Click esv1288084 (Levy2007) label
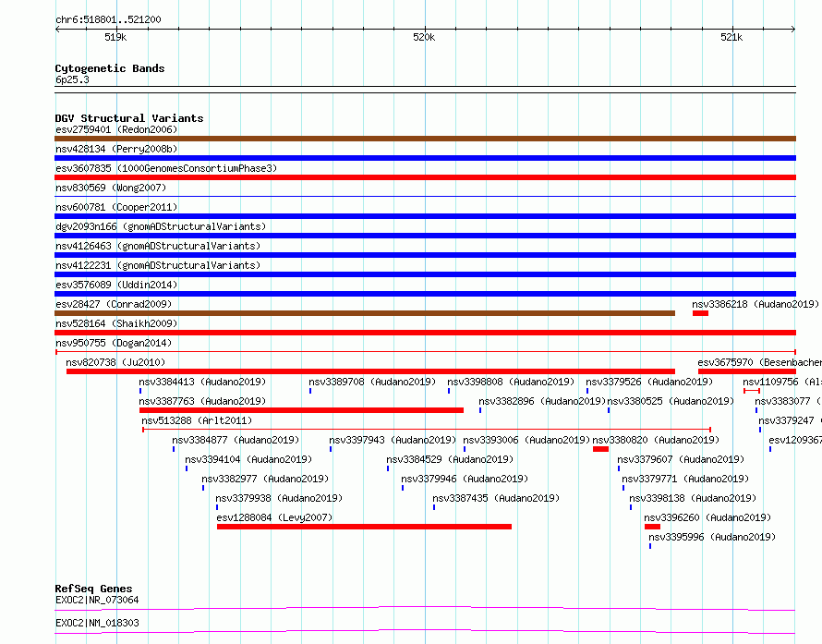 coord(274,517)
